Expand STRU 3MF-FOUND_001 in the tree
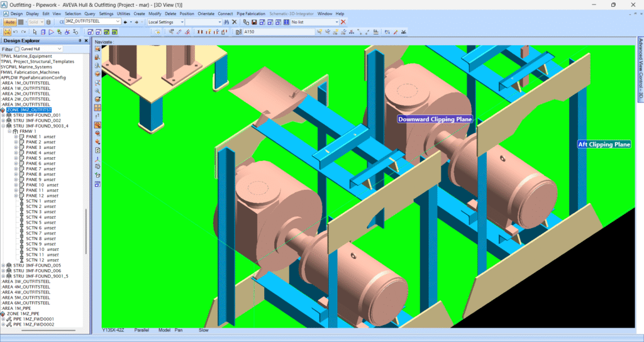 pos(3,116)
